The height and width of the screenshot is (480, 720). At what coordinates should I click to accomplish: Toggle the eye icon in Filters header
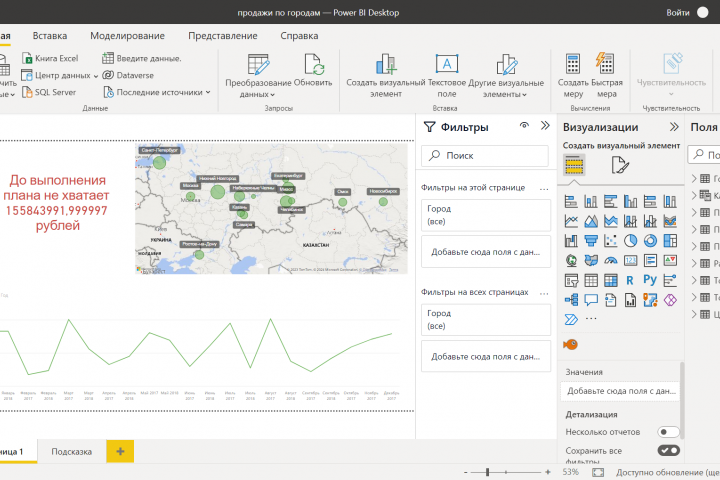524,125
